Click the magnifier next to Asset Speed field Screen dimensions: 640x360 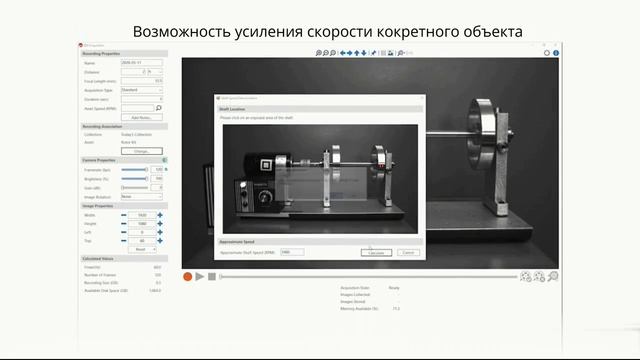[159, 108]
